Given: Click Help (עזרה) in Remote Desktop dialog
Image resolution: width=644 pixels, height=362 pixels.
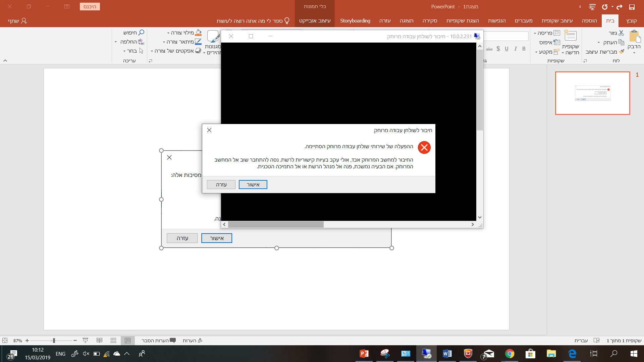Looking at the screenshot, I should click(x=221, y=185).
